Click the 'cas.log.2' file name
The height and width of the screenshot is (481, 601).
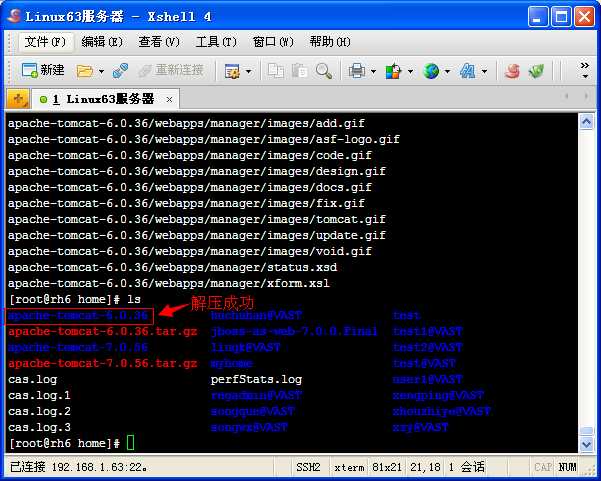pos(39,411)
